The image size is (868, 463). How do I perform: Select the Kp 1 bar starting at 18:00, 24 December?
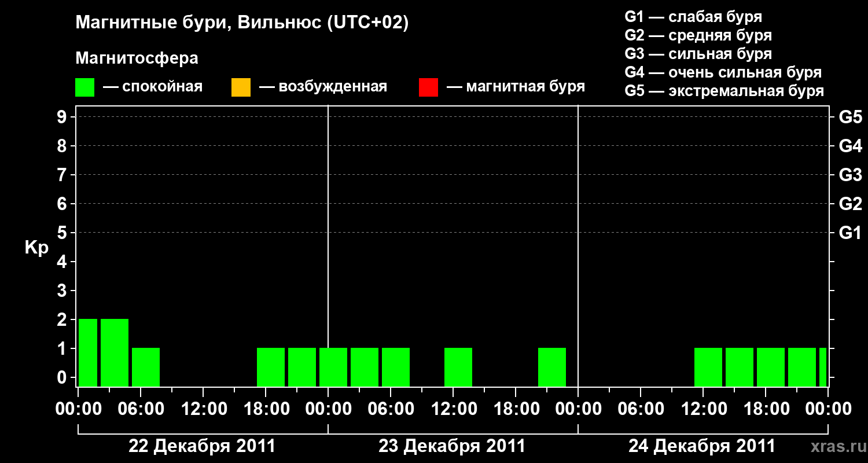click(x=771, y=367)
